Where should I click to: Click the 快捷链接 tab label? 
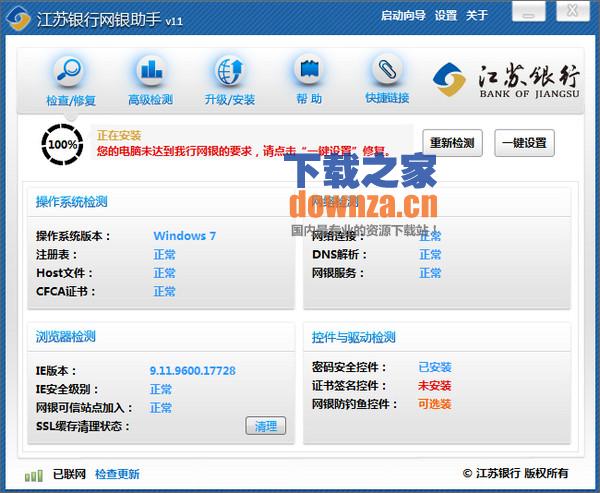(x=387, y=98)
